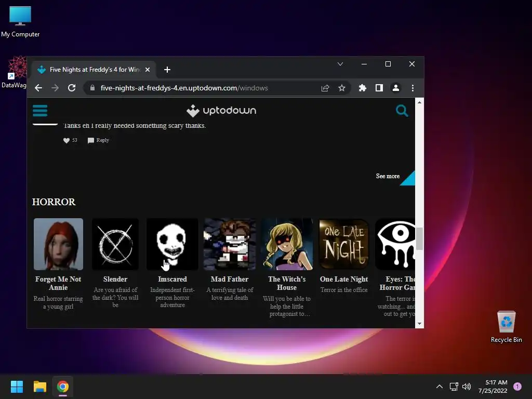Screen dimensions: 532x399
Task: Click the browser forward arrow
Action: [x=55, y=88]
